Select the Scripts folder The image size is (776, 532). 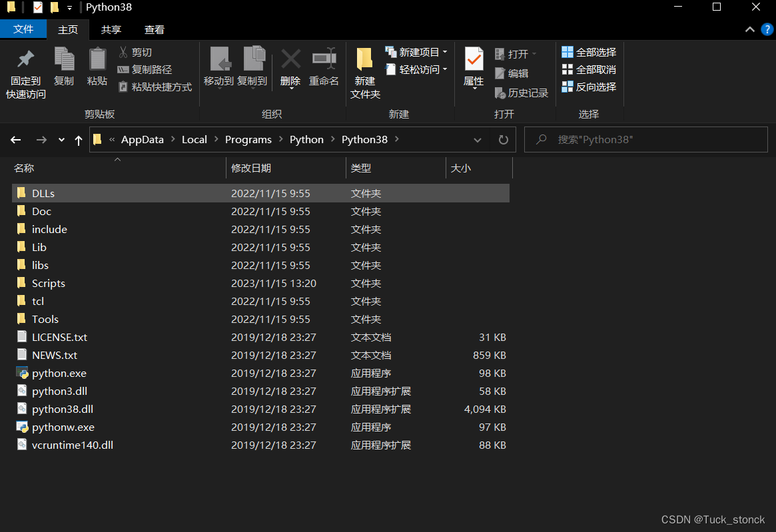(260, 284)
